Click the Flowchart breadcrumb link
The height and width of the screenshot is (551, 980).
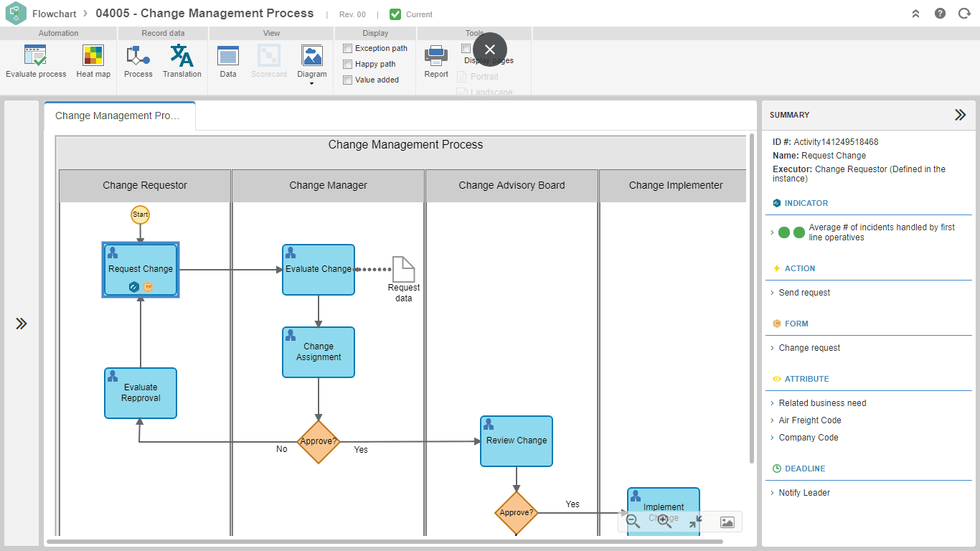tap(55, 14)
